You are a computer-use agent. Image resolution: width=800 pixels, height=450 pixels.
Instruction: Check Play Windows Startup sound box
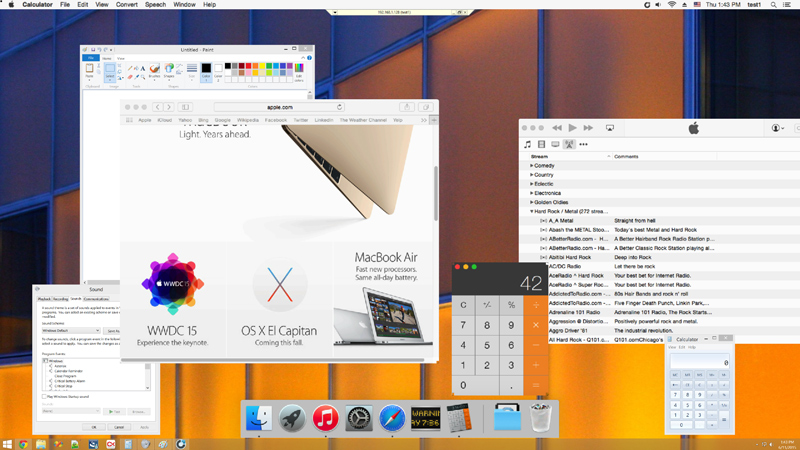click(44, 396)
